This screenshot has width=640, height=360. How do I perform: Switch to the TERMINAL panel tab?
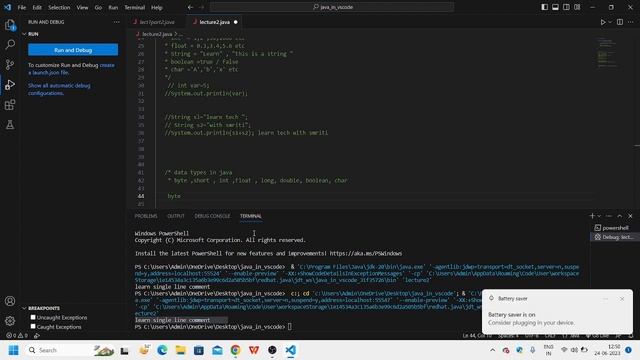251,216
